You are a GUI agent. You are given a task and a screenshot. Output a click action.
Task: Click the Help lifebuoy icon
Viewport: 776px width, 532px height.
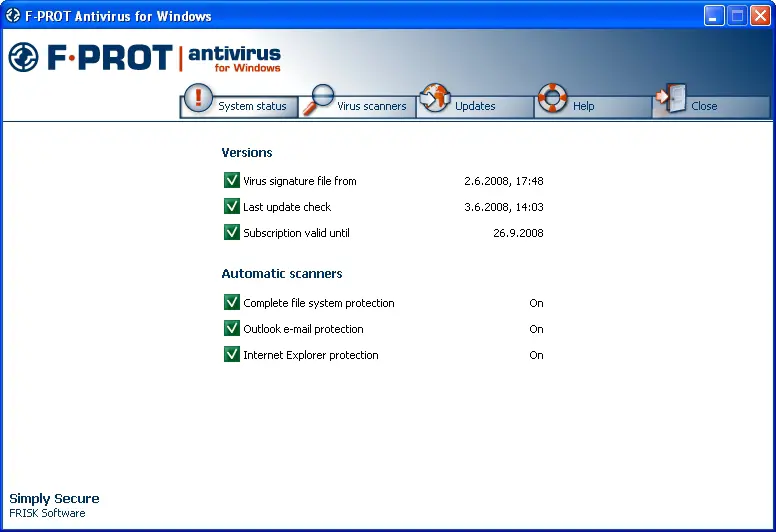pos(552,97)
